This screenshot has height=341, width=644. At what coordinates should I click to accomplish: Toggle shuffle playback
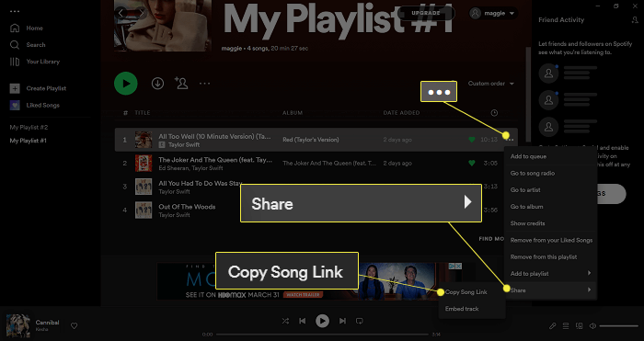click(x=285, y=321)
